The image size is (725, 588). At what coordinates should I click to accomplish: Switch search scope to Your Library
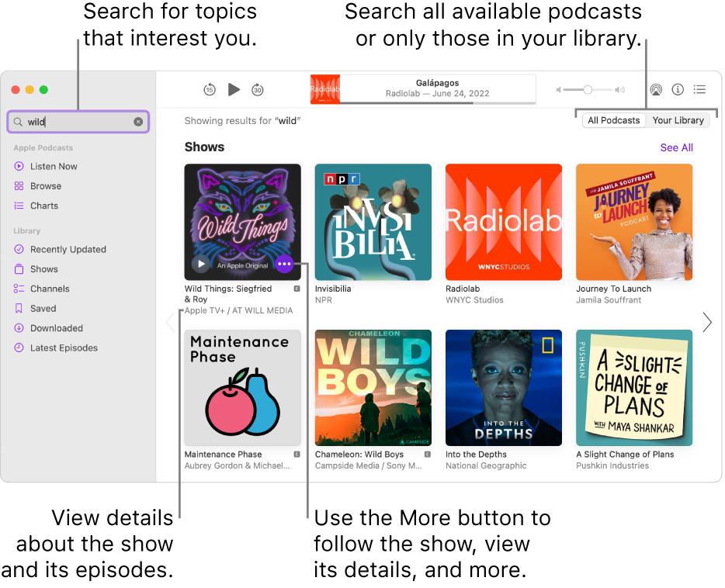click(x=678, y=120)
